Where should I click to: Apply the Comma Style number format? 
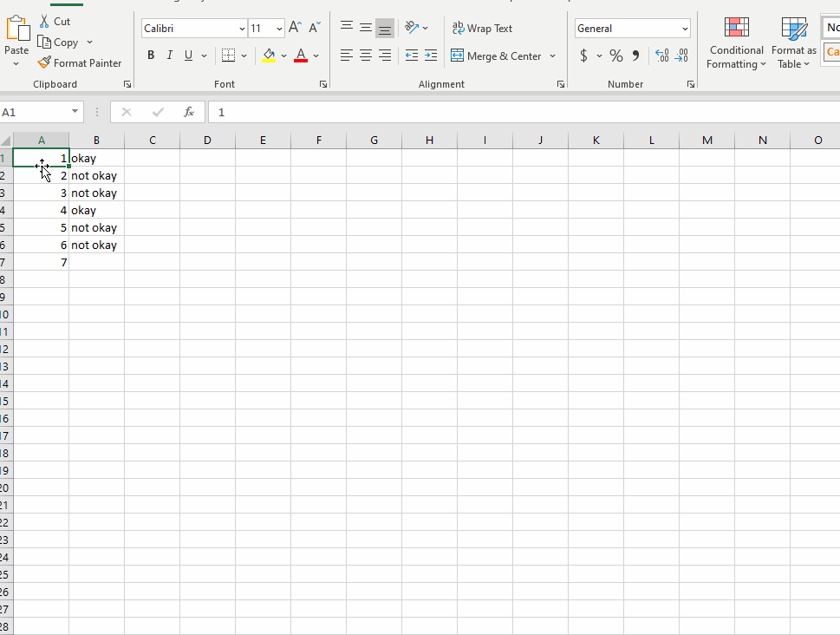click(637, 55)
